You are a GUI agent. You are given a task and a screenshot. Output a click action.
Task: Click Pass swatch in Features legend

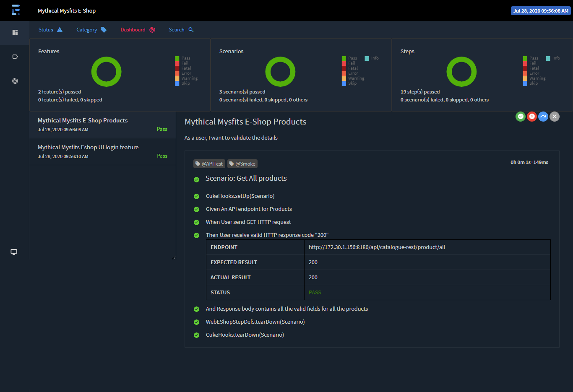[x=177, y=58]
